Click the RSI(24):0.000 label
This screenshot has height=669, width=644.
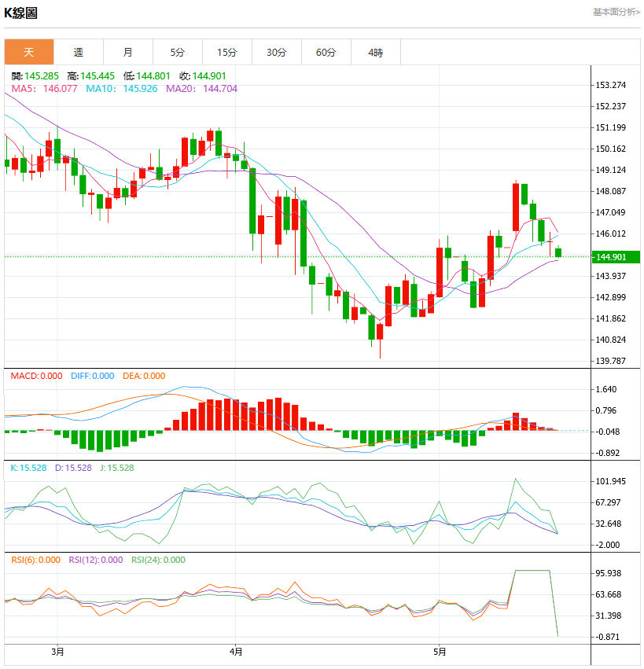click(x=158, y=560)
